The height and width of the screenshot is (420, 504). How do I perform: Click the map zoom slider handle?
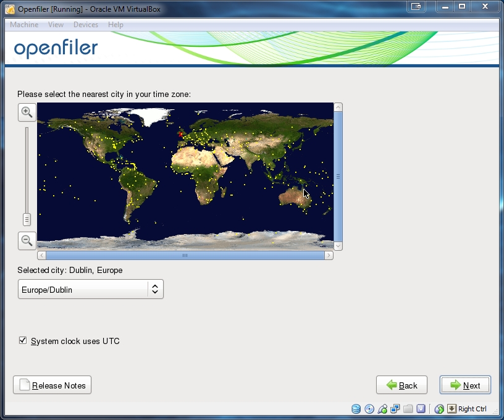pyautogui.click(x=27, y=219)
